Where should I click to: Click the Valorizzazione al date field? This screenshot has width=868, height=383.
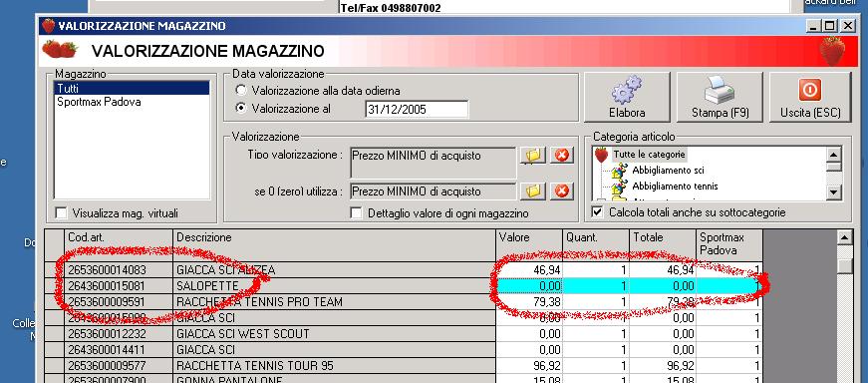pos(417,109)
